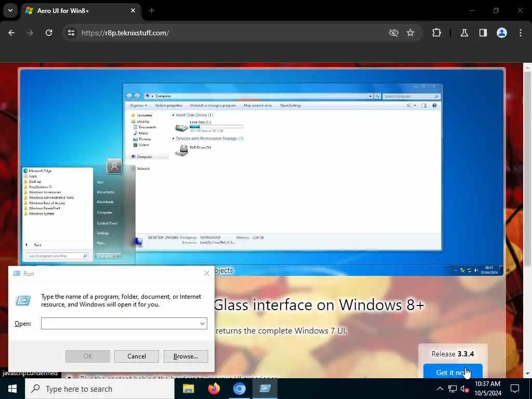Reload the current page
This screenshot has width=532, height=399.
click(49, 33)
